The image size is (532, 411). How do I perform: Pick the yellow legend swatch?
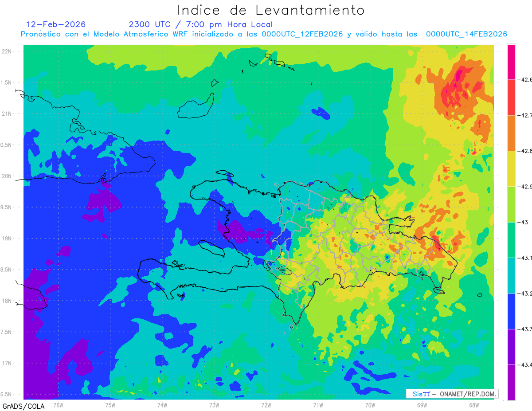point(511,168)
